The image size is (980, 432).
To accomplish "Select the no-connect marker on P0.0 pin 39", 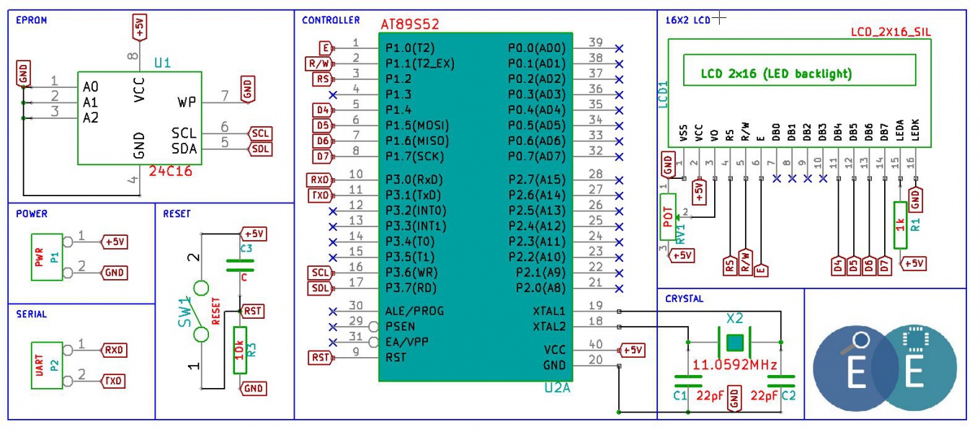I will tap(619, 48).
